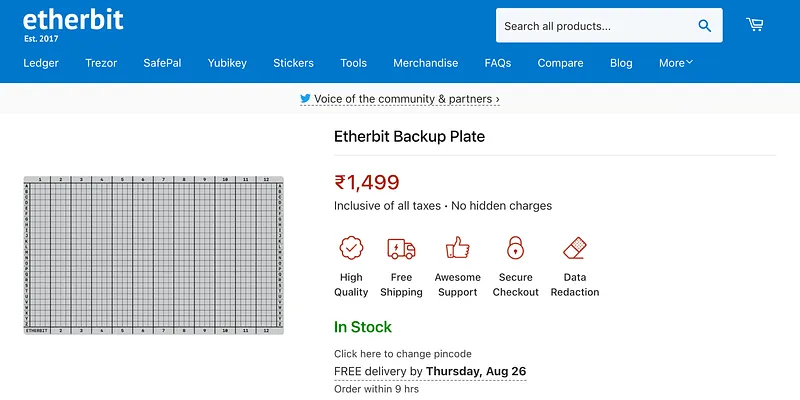
Task: Click here to change pincode
Action: 402,354
